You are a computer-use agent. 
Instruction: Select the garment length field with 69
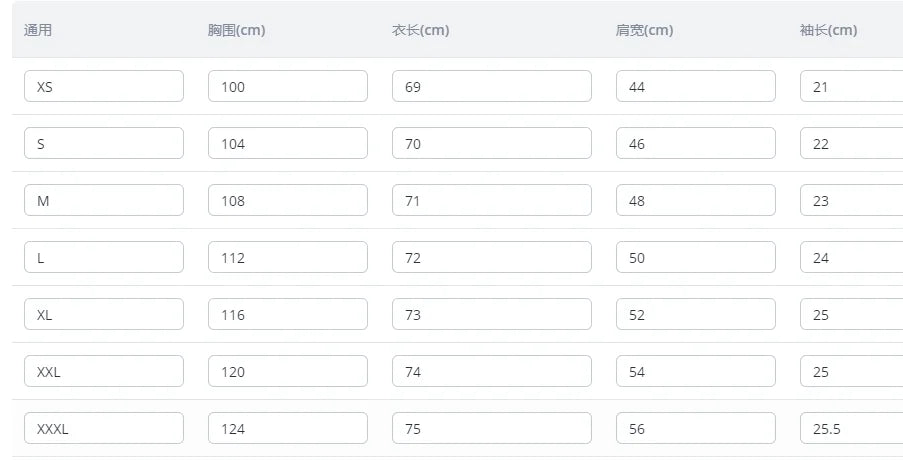pos(491,86)
